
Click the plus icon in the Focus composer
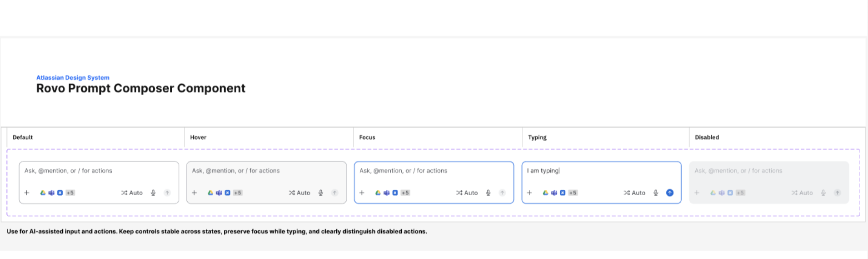coord(362,193)
